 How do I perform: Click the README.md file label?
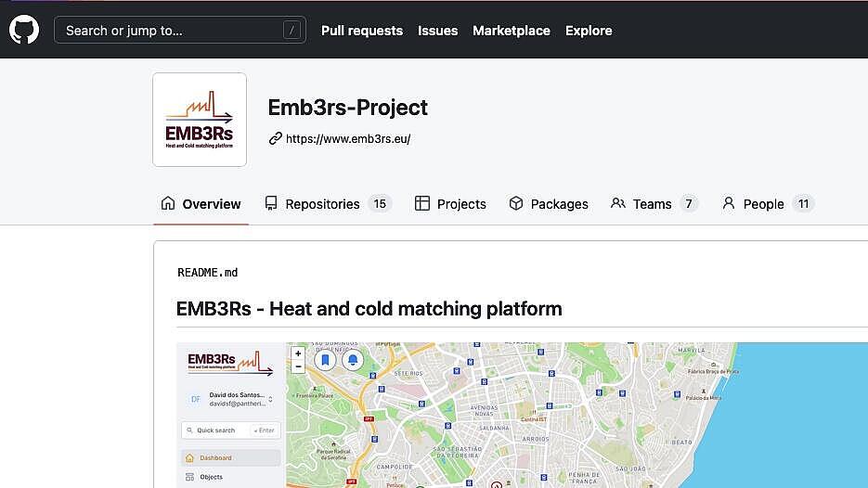(208, 272)
